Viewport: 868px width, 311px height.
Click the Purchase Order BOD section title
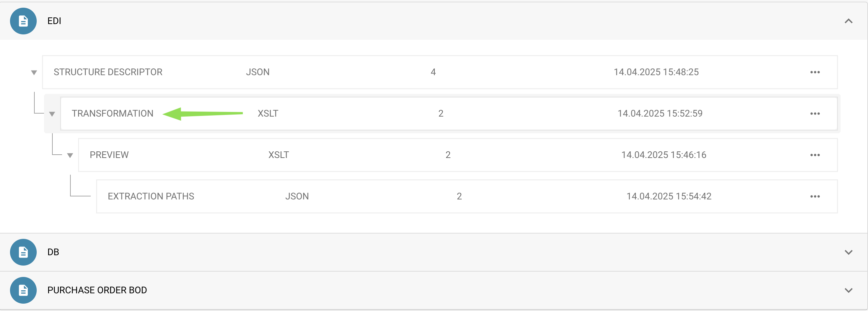click(97, 290)
